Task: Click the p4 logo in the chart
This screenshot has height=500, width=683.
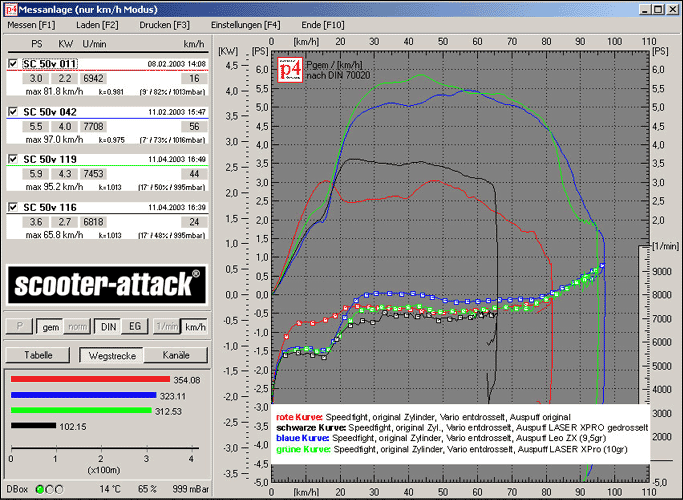Action: click(x=291, y=69)
